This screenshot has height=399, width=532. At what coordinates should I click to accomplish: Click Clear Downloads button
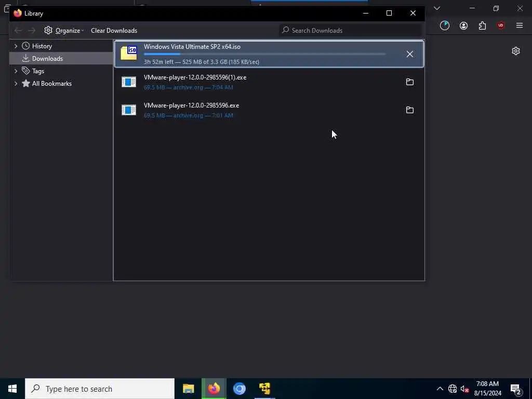tap(114, 30)
